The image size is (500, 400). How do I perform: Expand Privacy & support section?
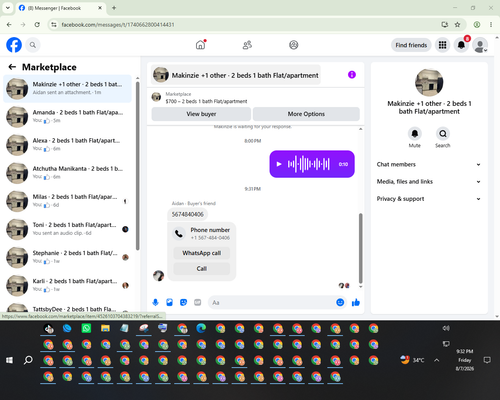point(429,199)
